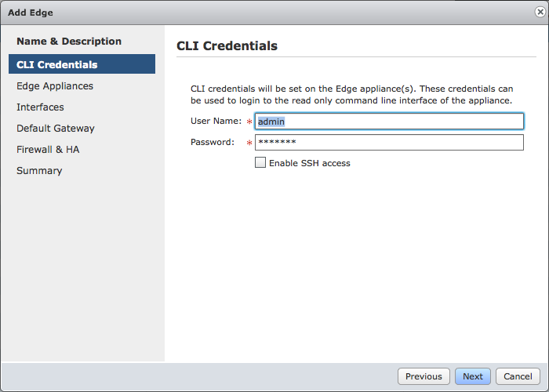Click into the Password input field
This screenshot has width=549, height=392.
(x=389, y=142)
